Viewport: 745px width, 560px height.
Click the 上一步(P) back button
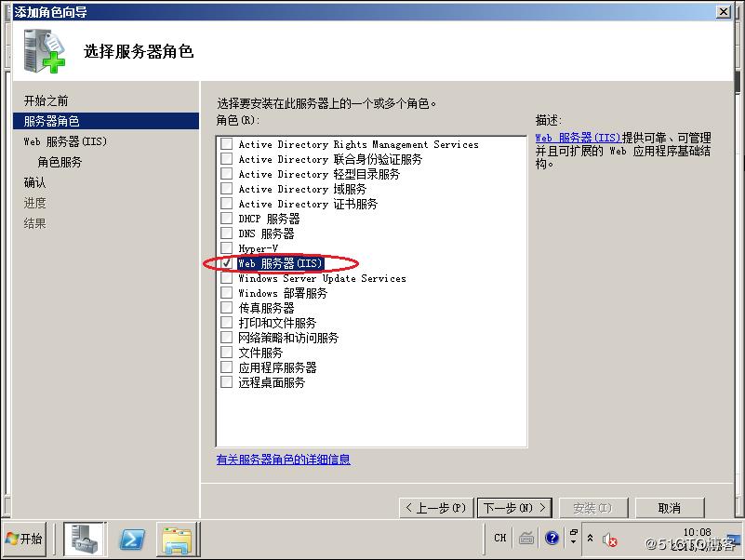click(436, 508)
